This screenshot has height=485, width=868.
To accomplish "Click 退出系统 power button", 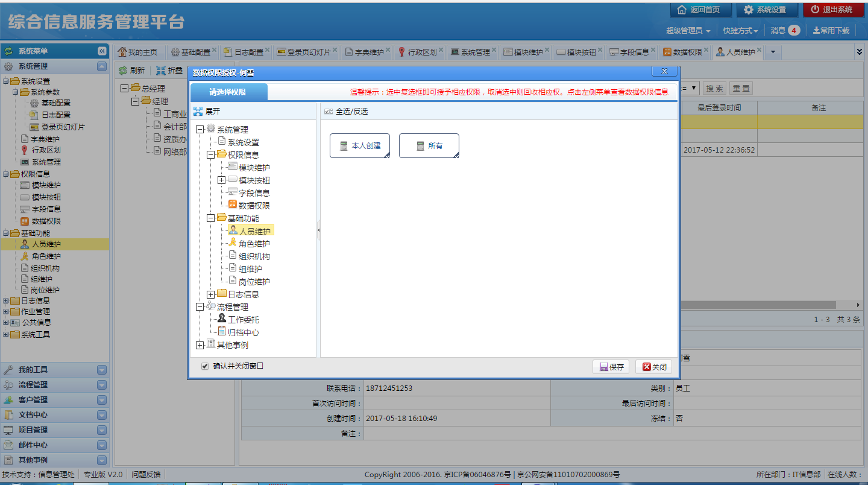I will pos(833,10).
